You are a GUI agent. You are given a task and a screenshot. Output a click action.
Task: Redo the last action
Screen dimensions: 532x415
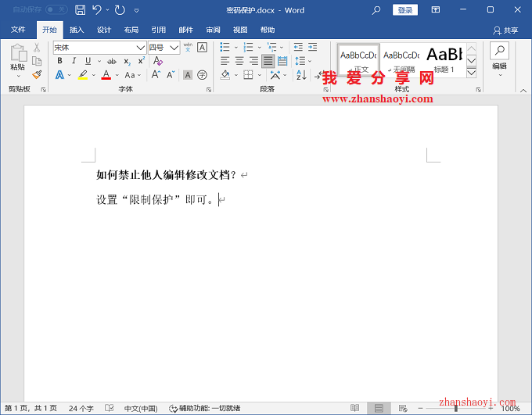tap(120, 10)
